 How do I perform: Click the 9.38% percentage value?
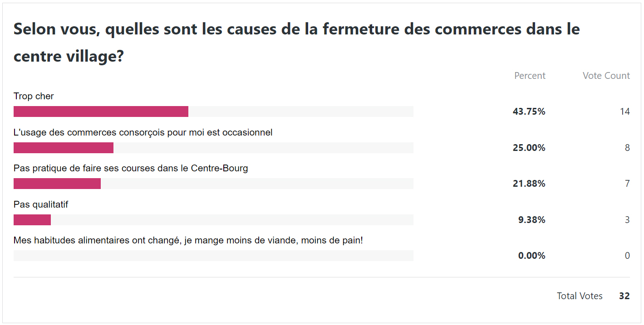tap(531, 220)
